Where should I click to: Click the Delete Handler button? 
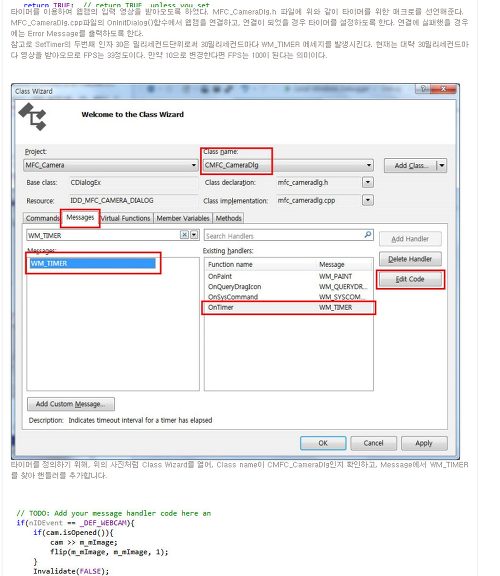pos(410,259)
